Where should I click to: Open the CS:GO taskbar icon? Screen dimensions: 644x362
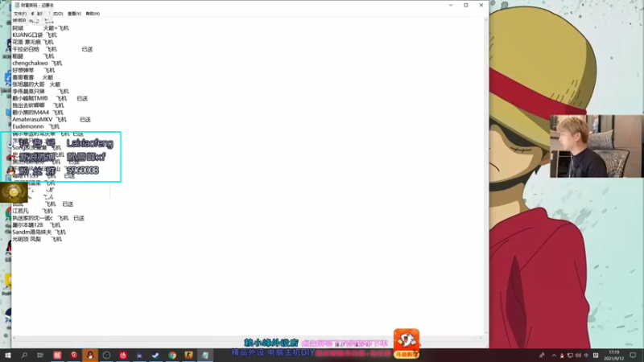(188, 355)
